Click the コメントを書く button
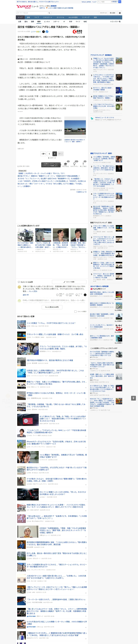Screen dimensions: 138x644 (x=69, y=282)
